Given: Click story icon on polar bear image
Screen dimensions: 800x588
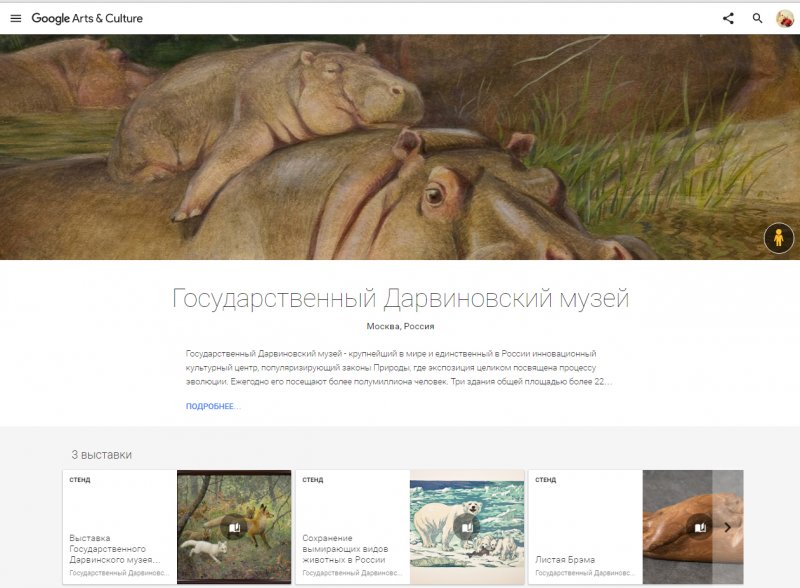Looking at the screenshot, I should click(x=466, y=527).
